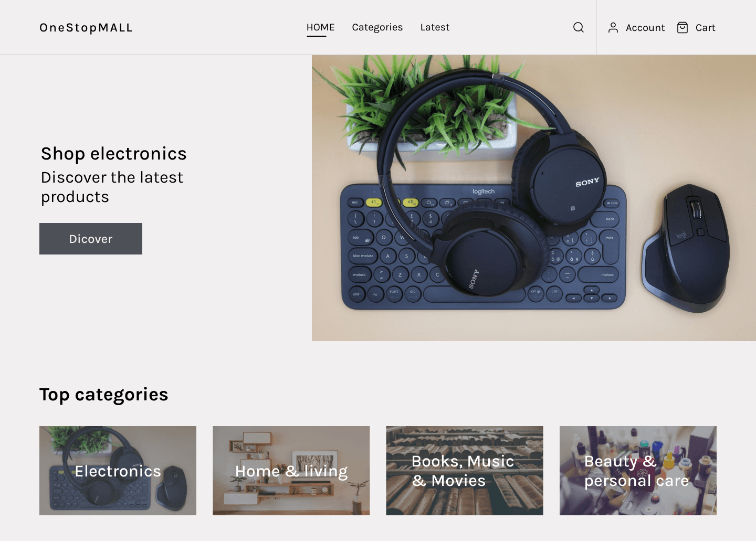756x541 pixels.
Task: Click the Shop electronics heading
Action: click(114, 154)
